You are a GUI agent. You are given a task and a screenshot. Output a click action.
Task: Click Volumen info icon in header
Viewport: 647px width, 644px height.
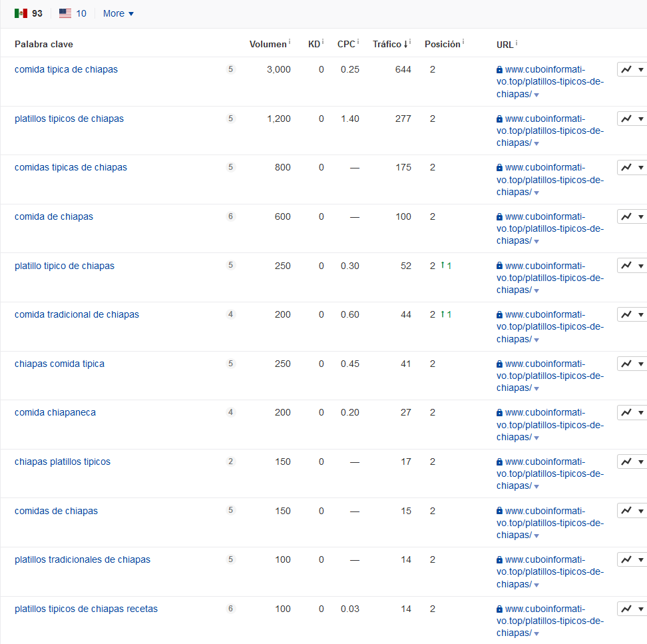[x=290, y=43]
